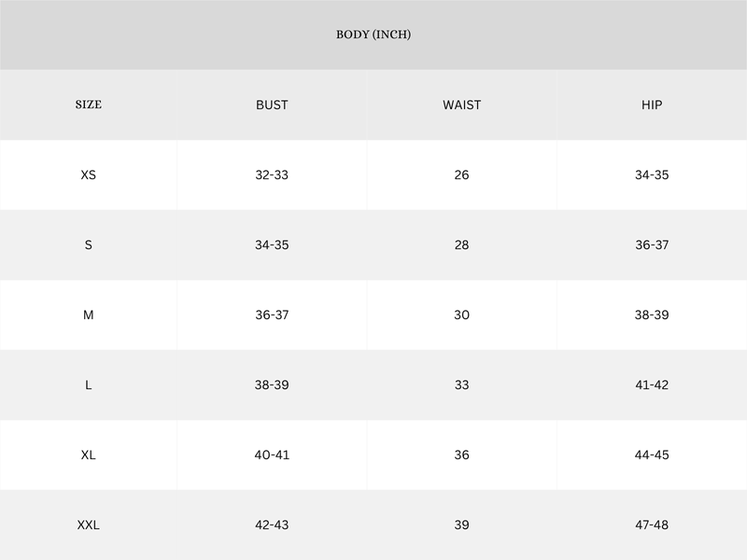
Task: Click the BODY (INCH) table title
Action: click(x=373, y=35)
